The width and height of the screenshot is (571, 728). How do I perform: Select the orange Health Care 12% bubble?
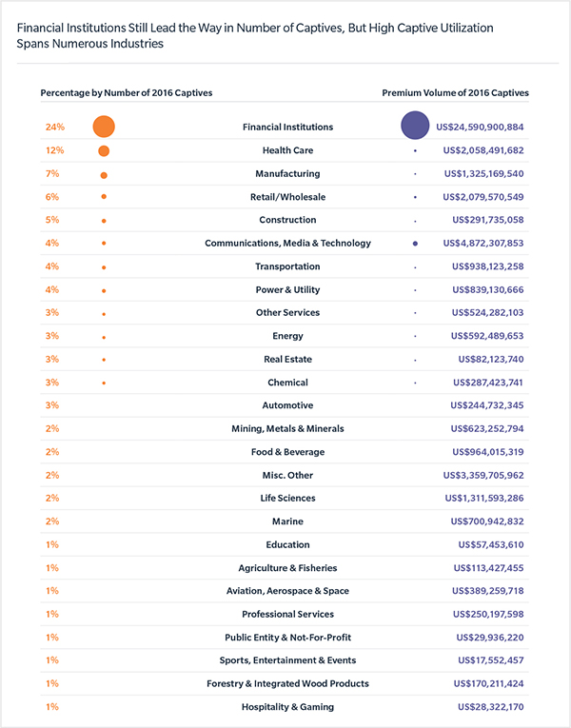point(104,151)
